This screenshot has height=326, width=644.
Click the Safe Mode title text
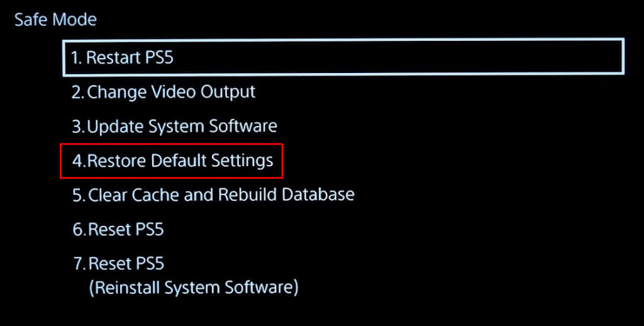pyautogui.click(x=55, y=20)
